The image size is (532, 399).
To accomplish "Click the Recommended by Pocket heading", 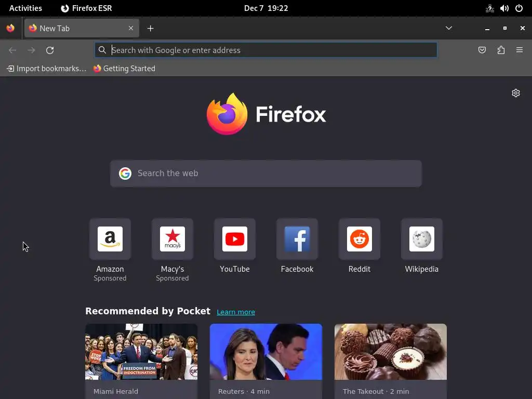I will [148, 311].
